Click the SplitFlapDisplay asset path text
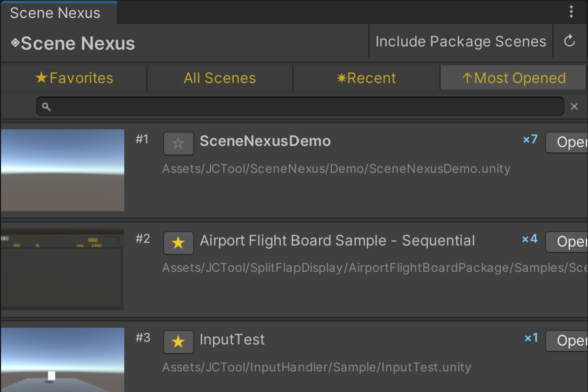 click(x=375, y=268)
